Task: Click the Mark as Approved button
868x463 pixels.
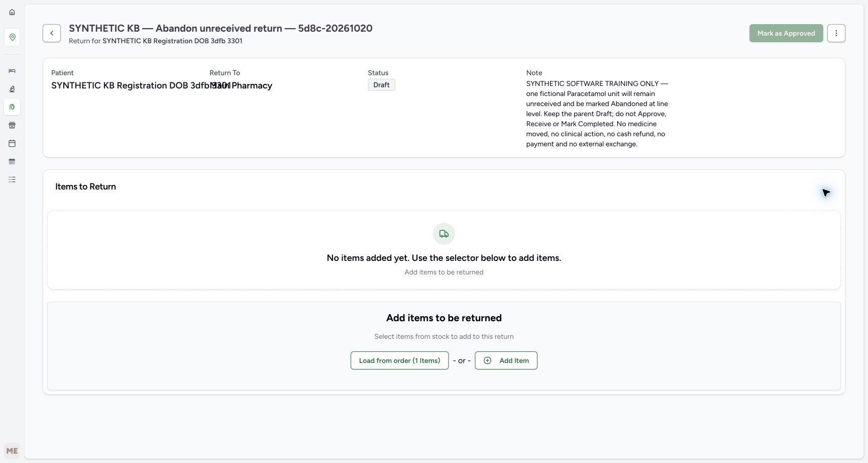Action: point(786,33)
